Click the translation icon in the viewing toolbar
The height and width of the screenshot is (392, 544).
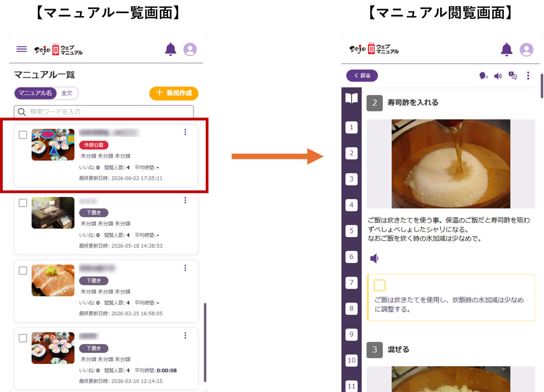point(513,76)
